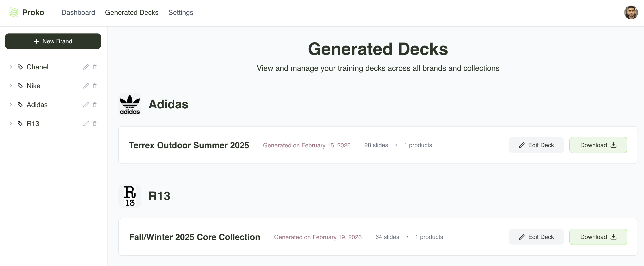
Task: Download the Terrex Outdoor Summer 2025 deck
Action: click(x=598, y=145)
